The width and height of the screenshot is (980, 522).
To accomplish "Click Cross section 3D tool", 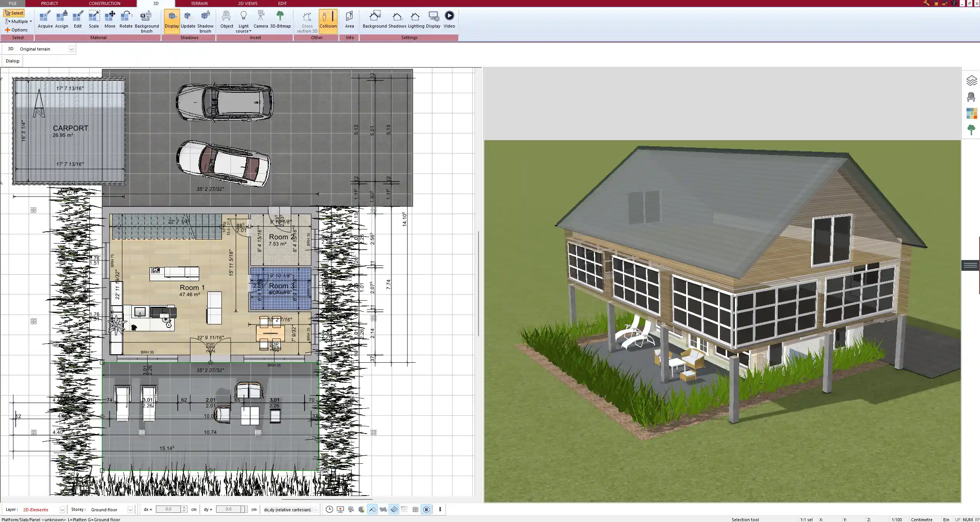I will click(x=307, y=22).
